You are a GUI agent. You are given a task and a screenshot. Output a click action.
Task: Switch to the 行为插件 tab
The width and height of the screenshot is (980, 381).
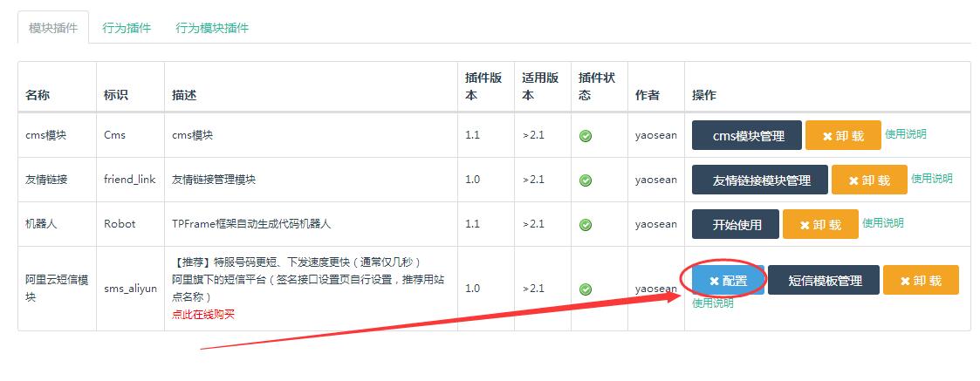pos(127,28)
